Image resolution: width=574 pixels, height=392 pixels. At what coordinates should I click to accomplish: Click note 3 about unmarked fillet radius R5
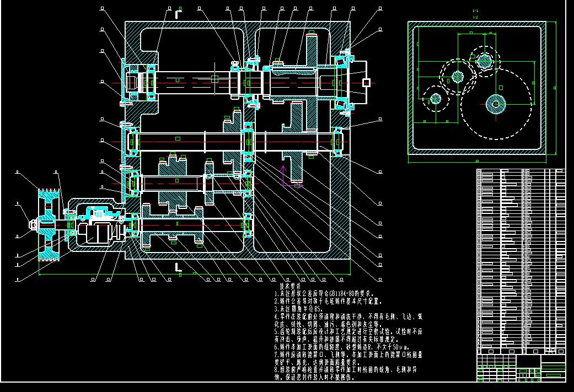coord(298,309)
